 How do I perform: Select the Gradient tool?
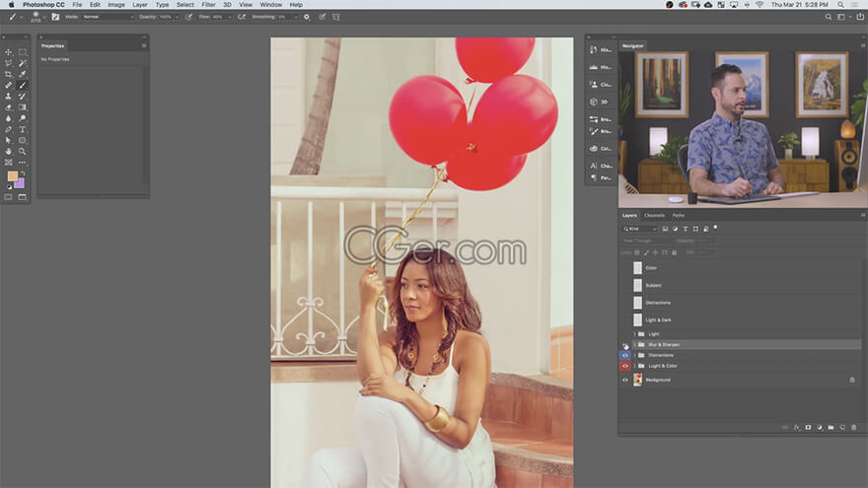pyautogui.click(x=22, y=107)
